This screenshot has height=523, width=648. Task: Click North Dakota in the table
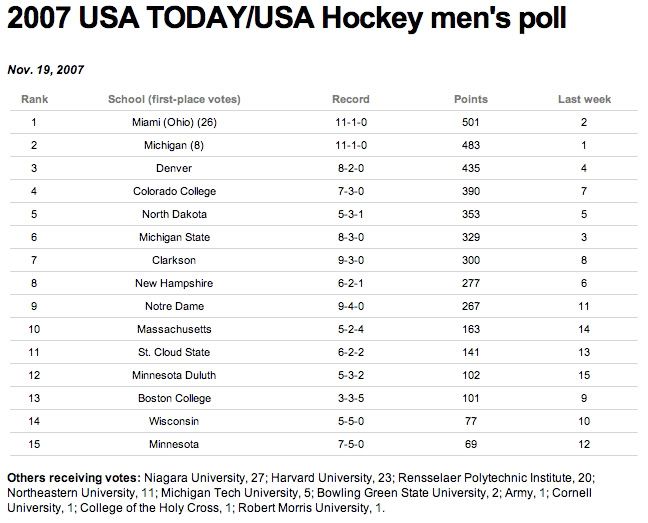174,214
